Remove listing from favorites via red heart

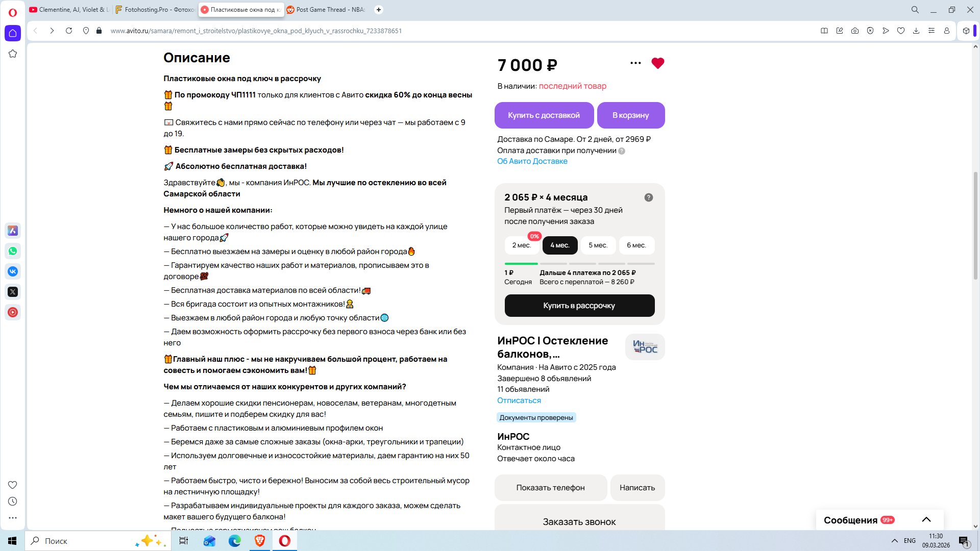tap(657, 63)
